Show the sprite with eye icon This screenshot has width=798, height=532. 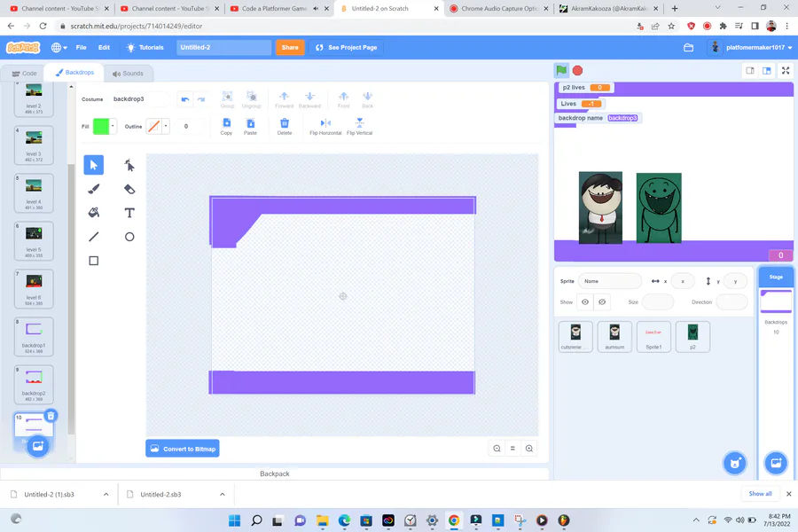pyautogui.click(x=585, y=301)
